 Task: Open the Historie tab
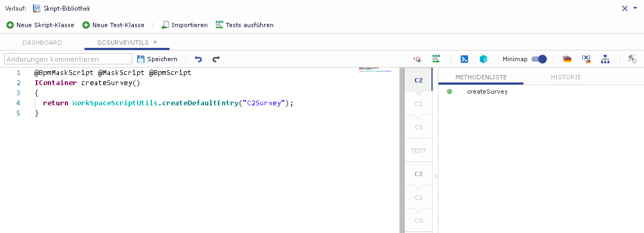pos(566,77)
